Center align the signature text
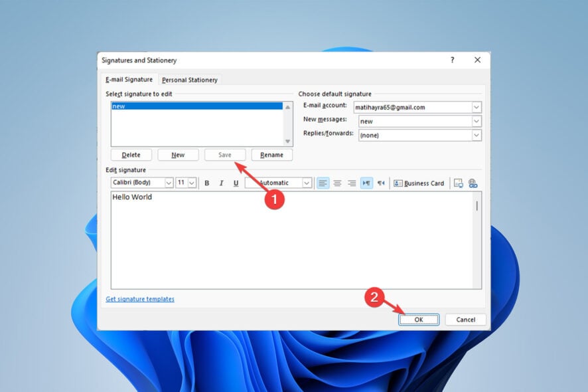The width and height of the screenshot is (588, 392). point(337,183)
